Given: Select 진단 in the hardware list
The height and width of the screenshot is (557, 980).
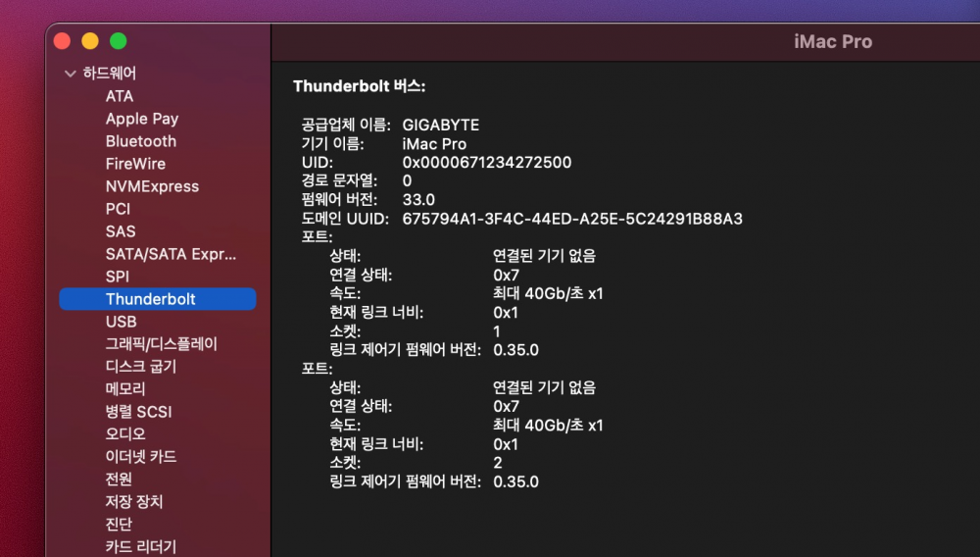Looking at the screenshot, I should point(119,524).
